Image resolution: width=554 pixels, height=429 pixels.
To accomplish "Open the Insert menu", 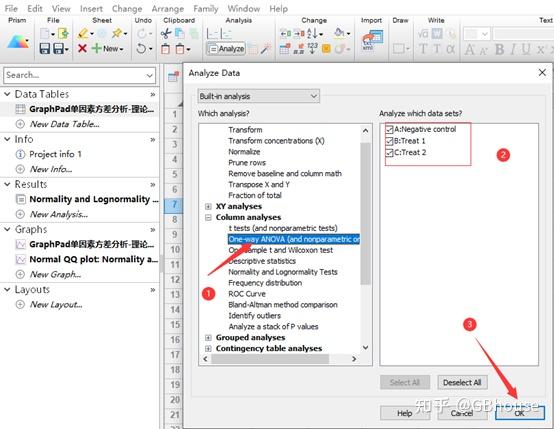I will click(x=91, y=8).
